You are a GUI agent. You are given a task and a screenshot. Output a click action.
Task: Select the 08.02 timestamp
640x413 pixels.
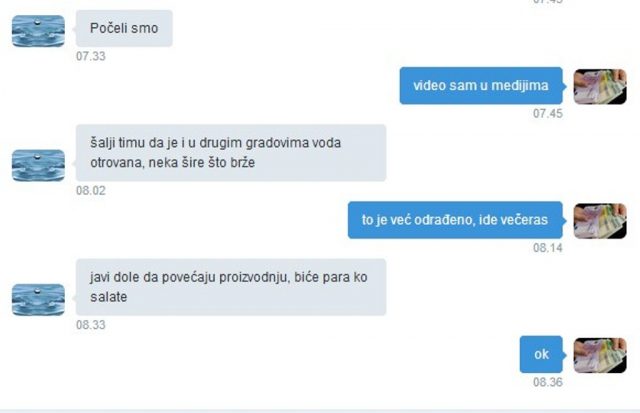click(91, 191)
